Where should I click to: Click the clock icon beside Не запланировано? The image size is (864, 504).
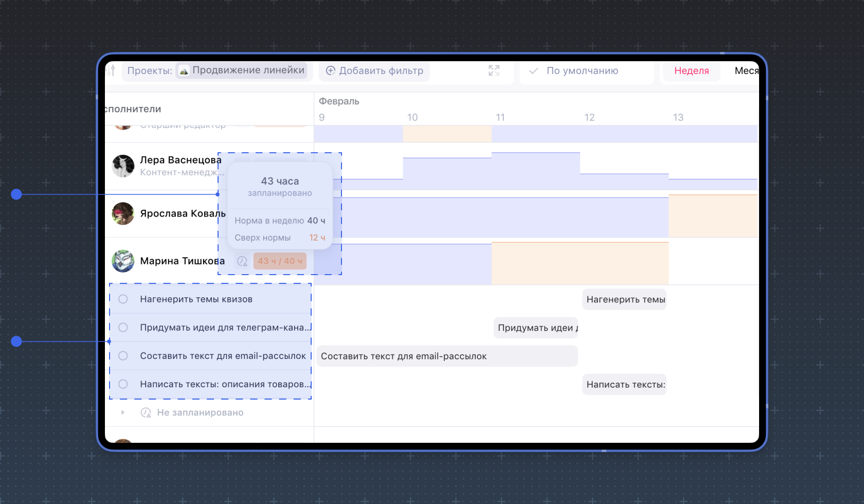pyautogui.click(x=146, y=412)
